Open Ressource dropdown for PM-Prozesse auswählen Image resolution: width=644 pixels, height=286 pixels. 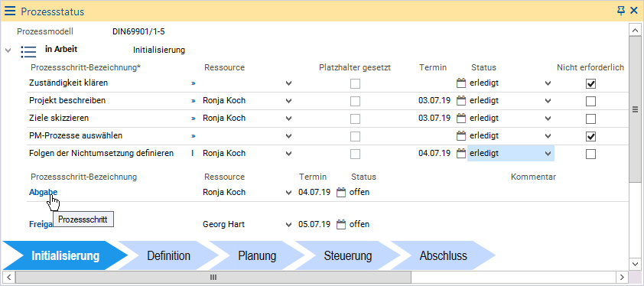(x=289, y=135)
